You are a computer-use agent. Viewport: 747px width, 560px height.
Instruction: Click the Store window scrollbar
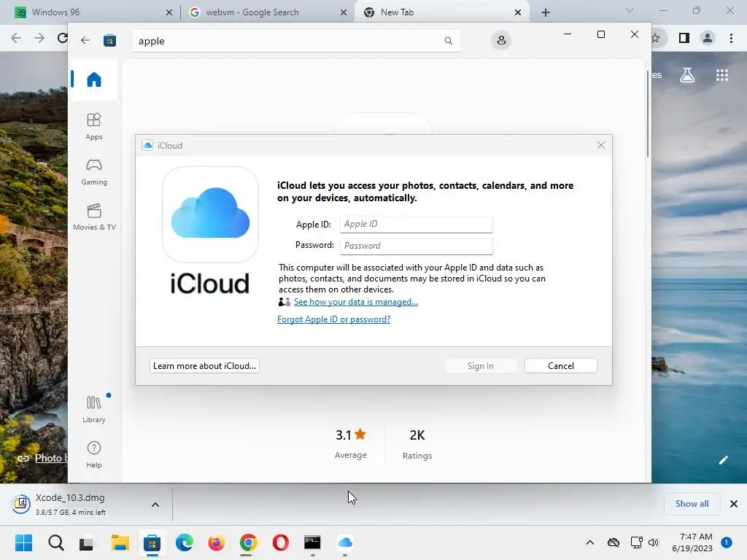pos(648,114)
